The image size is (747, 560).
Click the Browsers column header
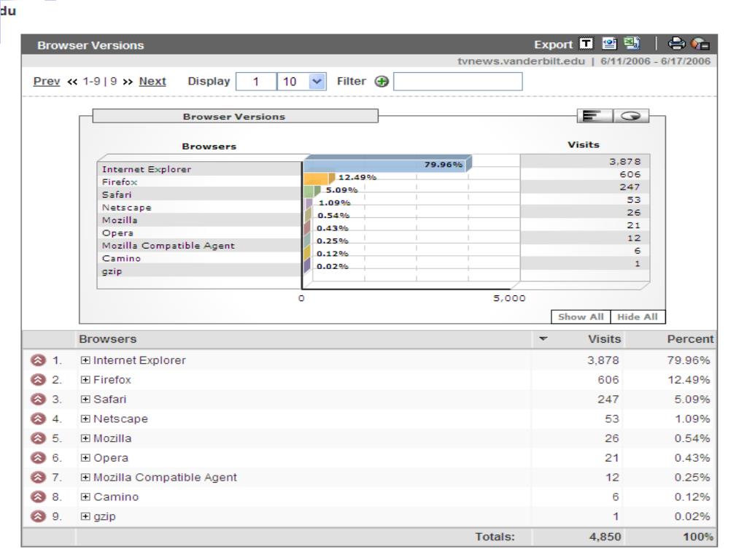click(x=108, y=339)
